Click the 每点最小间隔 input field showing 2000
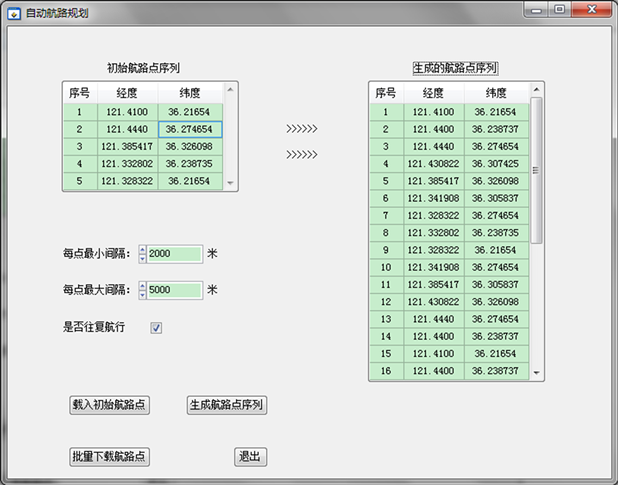The width and height of the screenshot is (618, 485). [174, 254]
